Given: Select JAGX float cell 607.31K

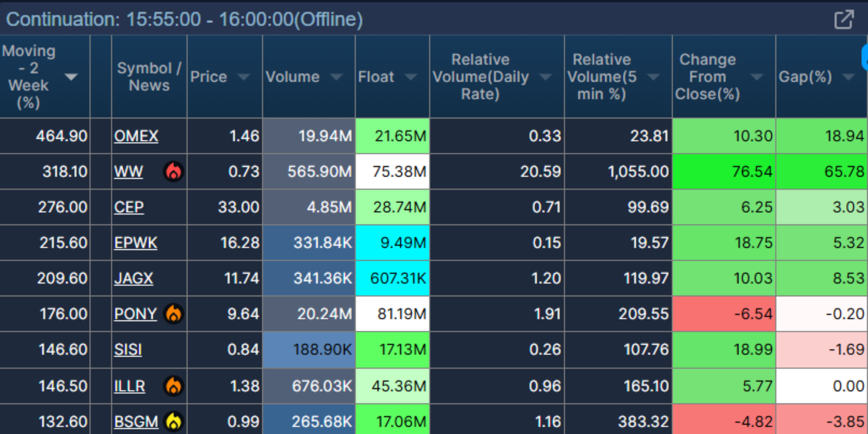Looking at the screenshot, I should pyautogui.click(x=393, y=278).
